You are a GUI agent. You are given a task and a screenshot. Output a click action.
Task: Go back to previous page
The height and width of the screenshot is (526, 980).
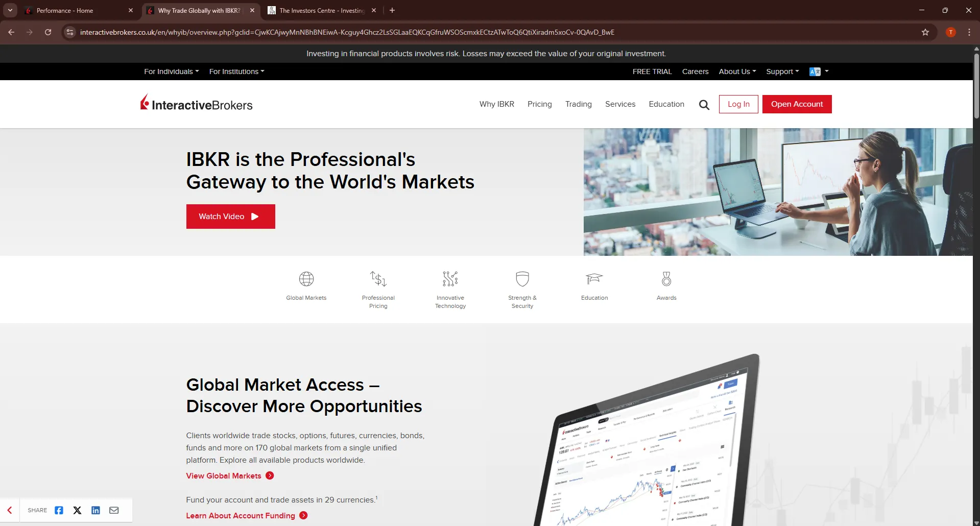coord(11,32)
